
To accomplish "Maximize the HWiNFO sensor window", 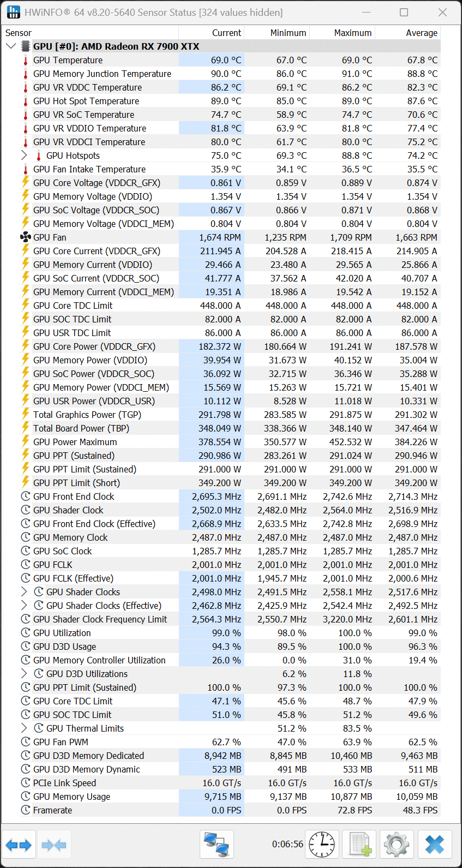I will pyautogui.click(x=404, y=12).
